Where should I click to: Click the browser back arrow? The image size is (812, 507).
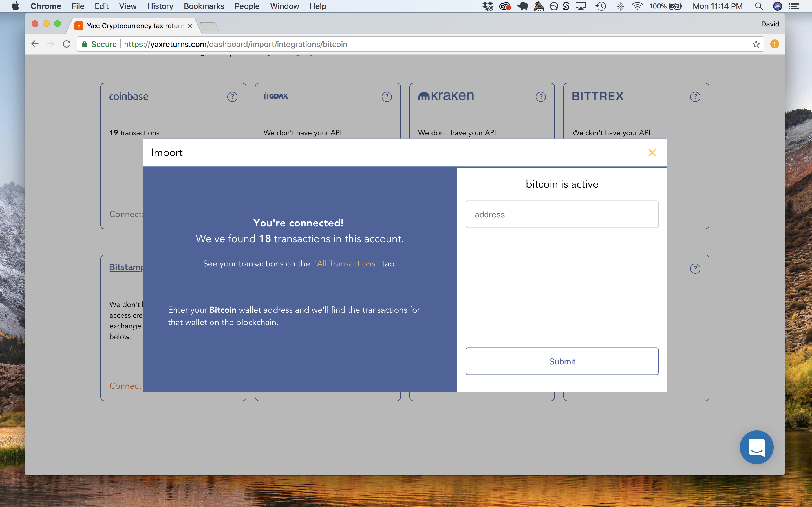coord(35,44)
